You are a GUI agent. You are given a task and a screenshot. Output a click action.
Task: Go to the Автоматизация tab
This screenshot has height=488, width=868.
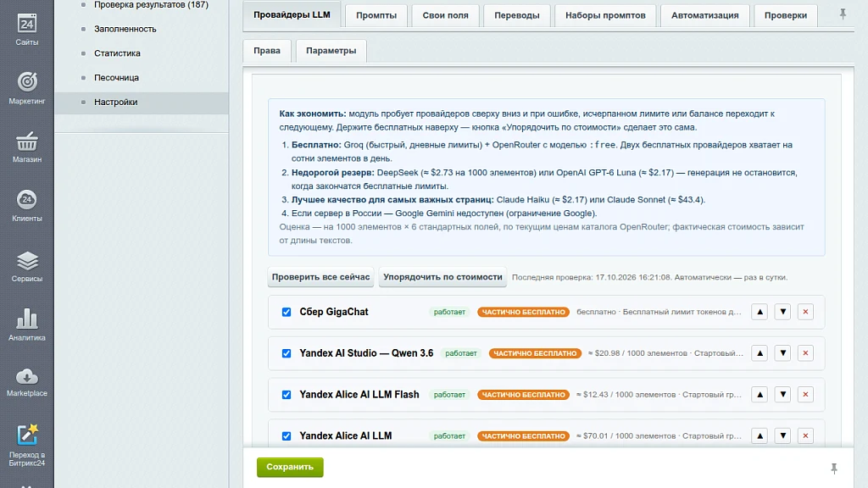pos(704,15)
